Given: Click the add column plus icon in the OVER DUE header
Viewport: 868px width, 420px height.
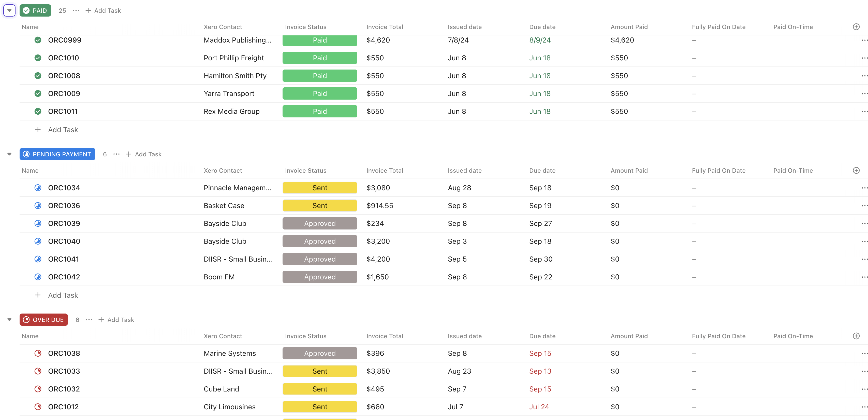Looking at the screenshot, I should point(856,336).
